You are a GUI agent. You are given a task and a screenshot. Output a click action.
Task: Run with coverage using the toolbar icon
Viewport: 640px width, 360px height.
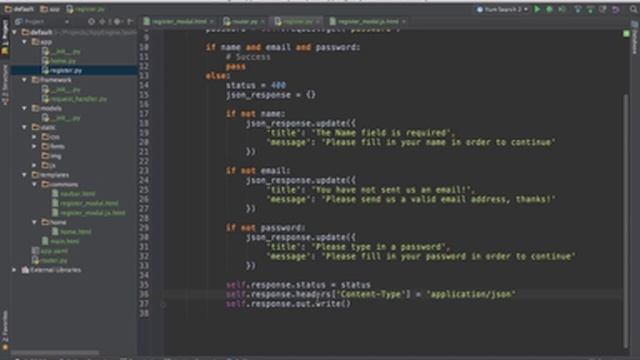(x=562, y=9)
